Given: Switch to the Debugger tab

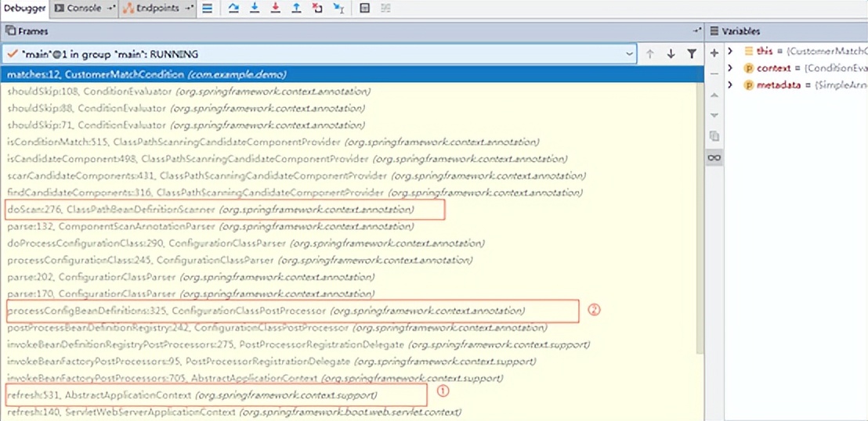Looking at the screenshot, I should click(24, 9).
